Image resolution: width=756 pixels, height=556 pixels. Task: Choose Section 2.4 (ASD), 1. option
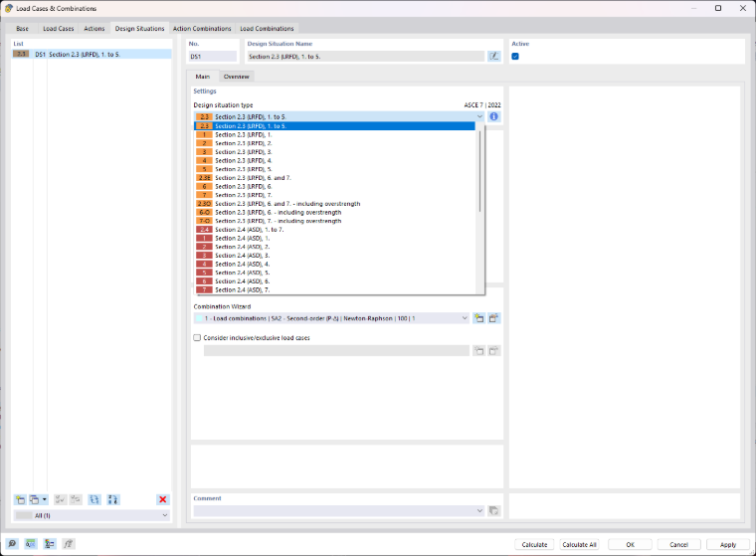[335, 239]
